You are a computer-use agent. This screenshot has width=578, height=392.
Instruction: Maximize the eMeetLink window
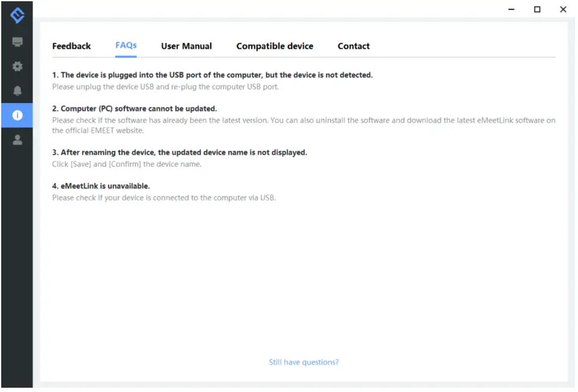537,10
